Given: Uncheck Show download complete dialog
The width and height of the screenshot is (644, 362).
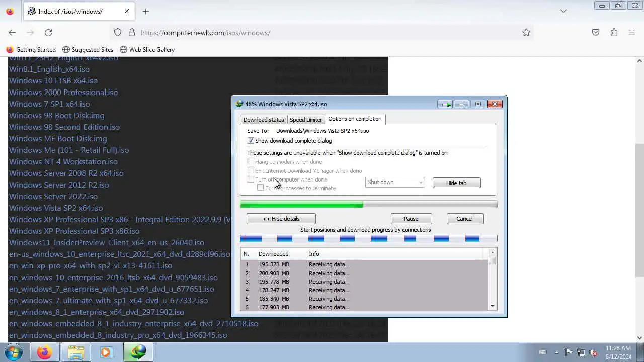Looking at the screenshot, I should tap(251, 141).
